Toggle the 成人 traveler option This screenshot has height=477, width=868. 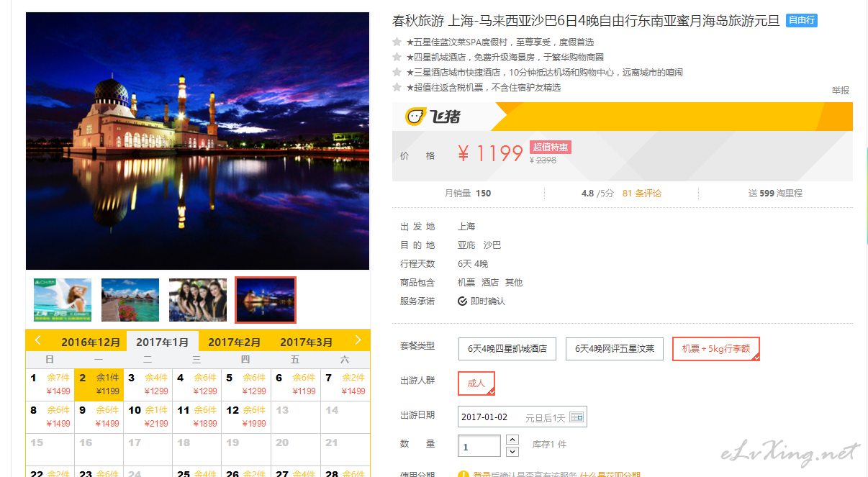[x=476, y=383]
